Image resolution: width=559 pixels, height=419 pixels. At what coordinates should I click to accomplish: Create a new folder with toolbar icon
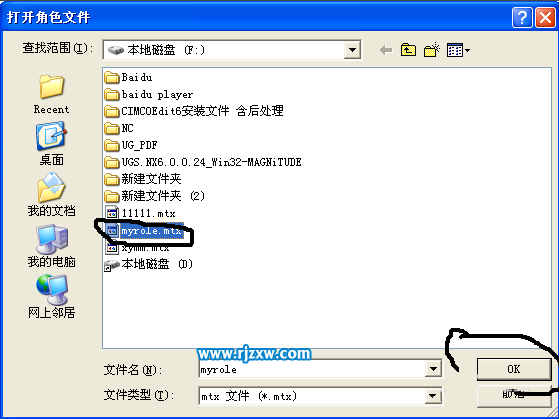click(432, 50)
